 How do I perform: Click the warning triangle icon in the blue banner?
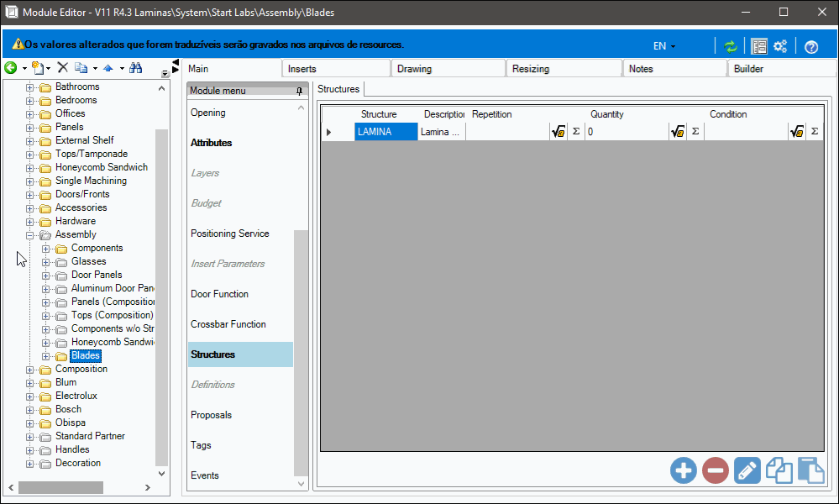18,45
